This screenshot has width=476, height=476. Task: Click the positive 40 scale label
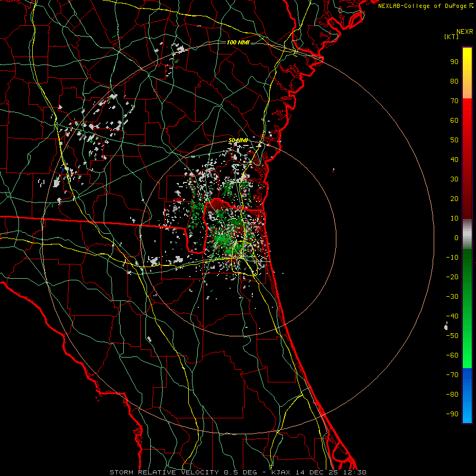pyautogui.click(x=454, y=160)
